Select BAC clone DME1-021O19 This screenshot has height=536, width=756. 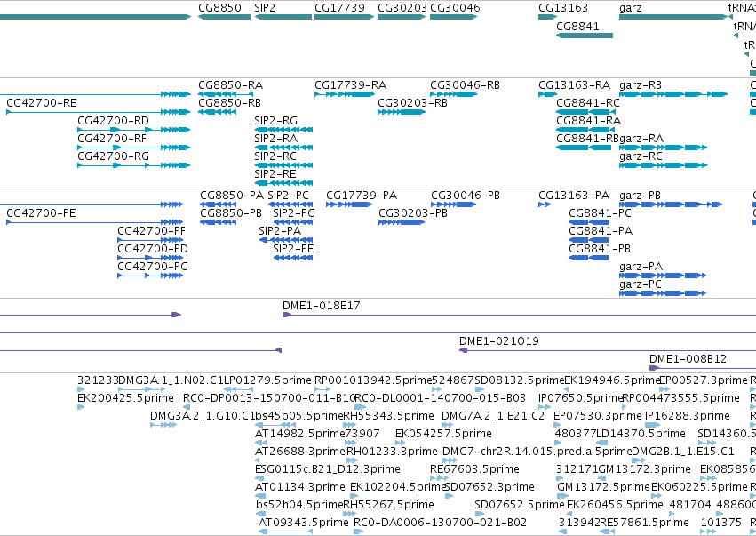[x=608, y=351]
